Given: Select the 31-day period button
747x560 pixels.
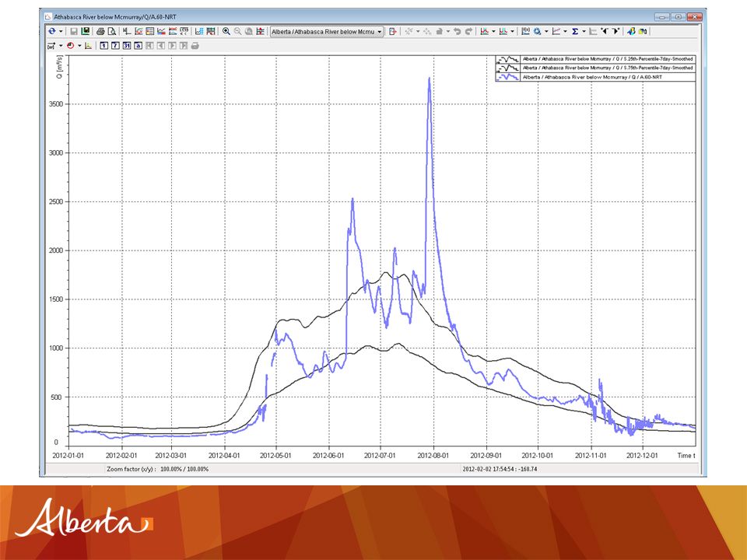Looking at the screenshot, I should tap(127, 46).
